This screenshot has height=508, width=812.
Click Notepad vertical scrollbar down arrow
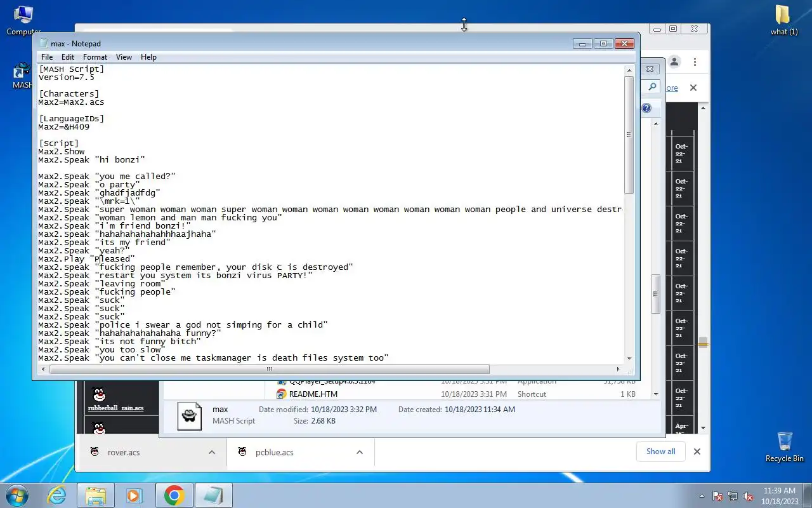[629, 359]
